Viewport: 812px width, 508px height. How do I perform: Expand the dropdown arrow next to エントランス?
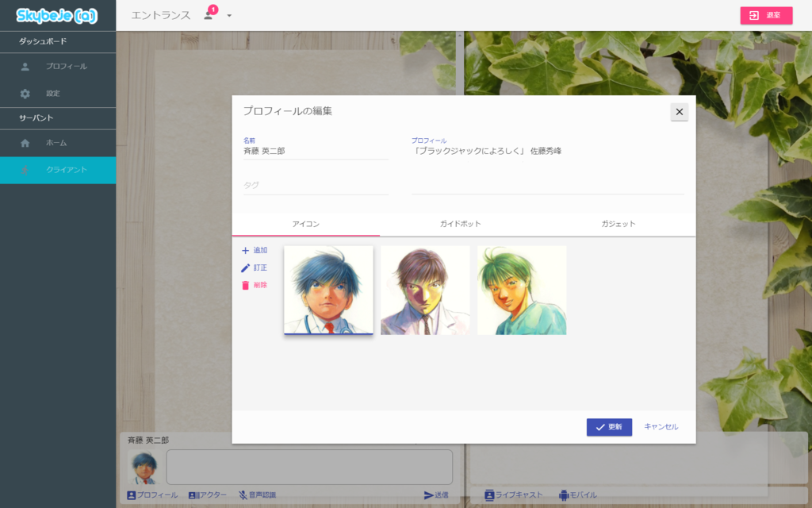click(229, 16)
